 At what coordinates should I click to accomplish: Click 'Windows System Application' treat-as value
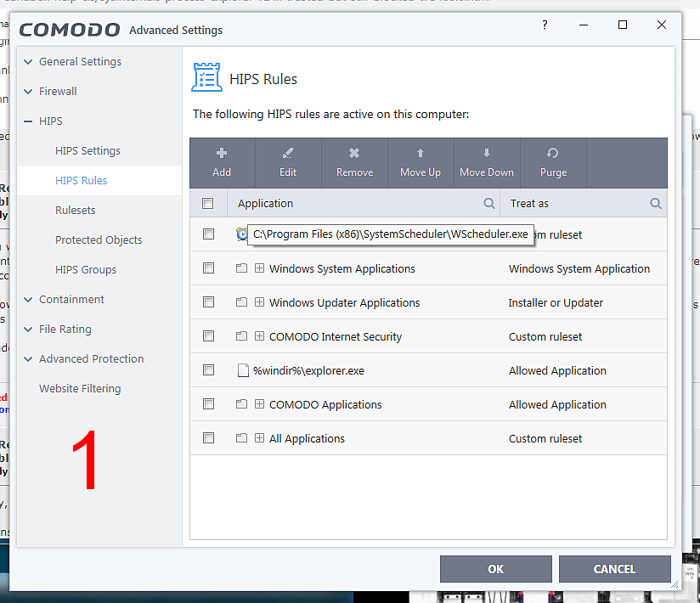[x=579, y=268]
